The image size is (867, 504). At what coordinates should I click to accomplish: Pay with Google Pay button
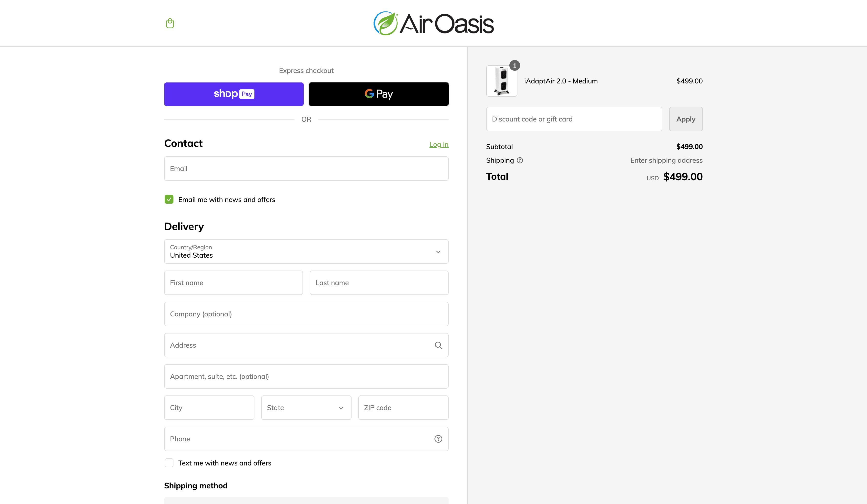tap(379, 94)
